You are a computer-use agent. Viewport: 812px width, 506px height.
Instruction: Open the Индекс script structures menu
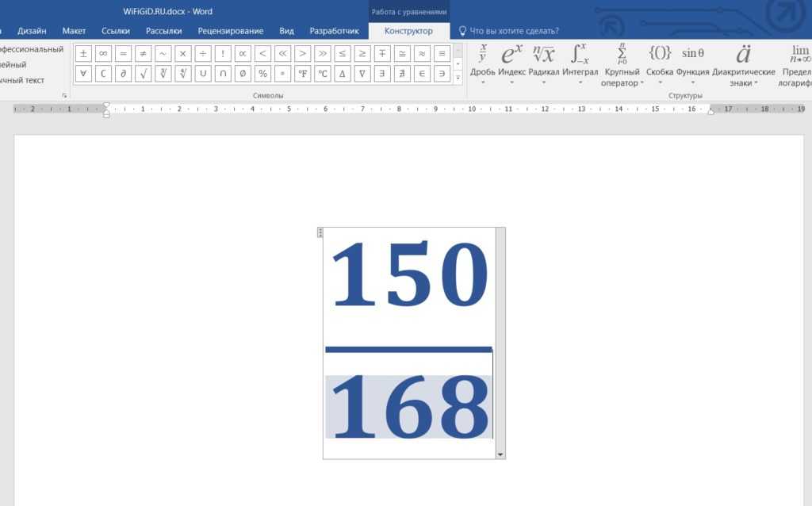coord(511,63)
